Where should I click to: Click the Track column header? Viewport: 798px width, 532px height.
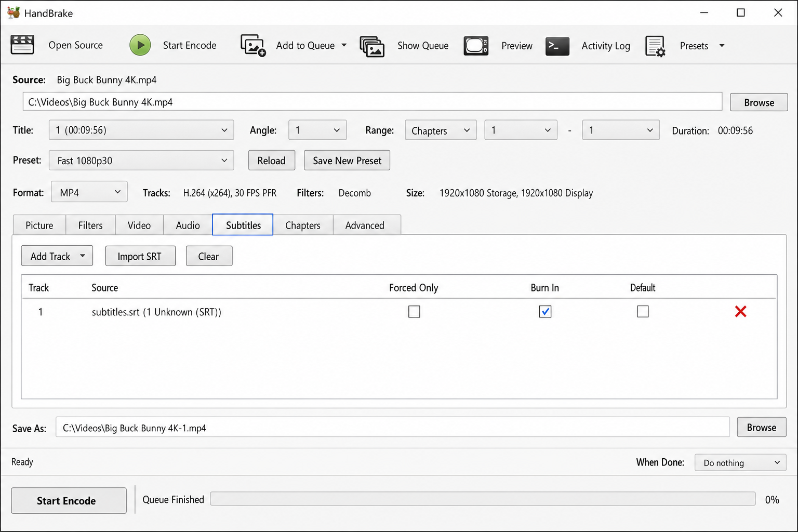coord(38,287)
